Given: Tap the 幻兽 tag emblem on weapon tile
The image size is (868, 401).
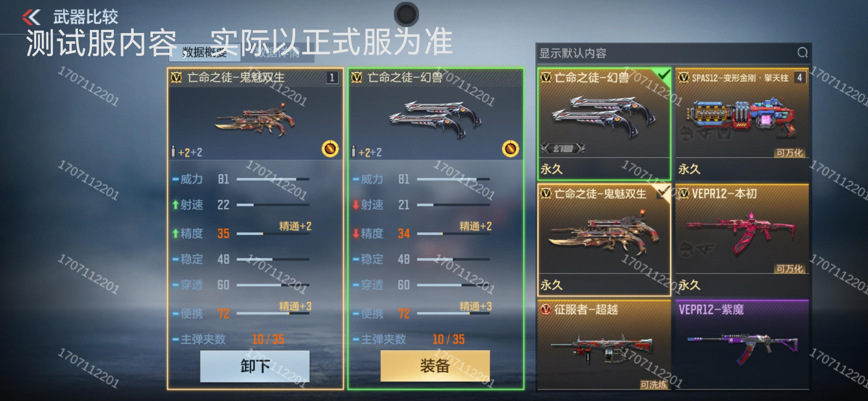Looking at the screenshot, I should tap(562, 149).
